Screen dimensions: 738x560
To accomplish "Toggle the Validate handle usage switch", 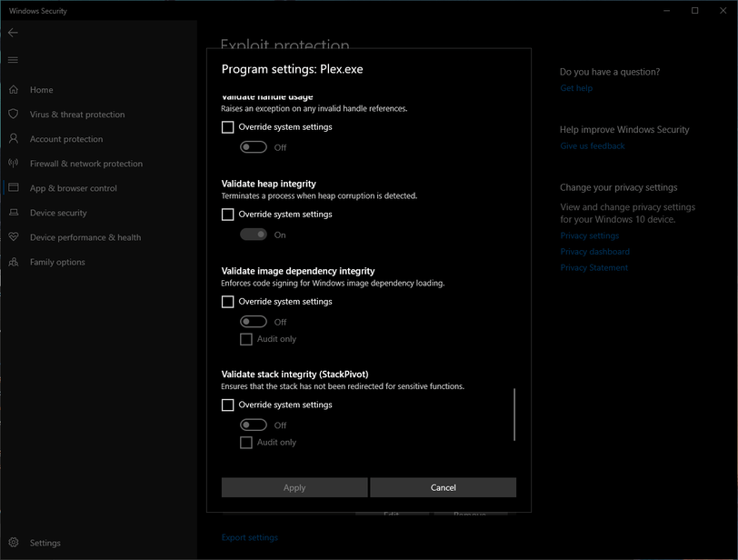I will (254, 147).
